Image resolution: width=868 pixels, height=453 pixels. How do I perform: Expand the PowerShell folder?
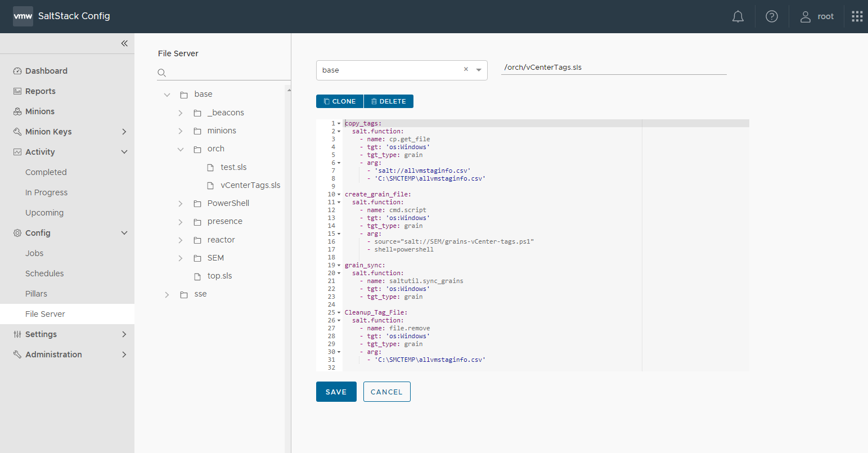click(181, 204)
